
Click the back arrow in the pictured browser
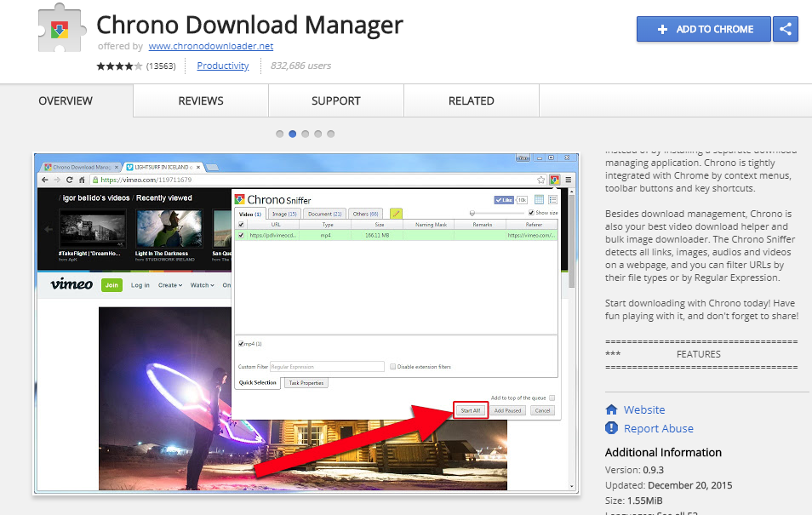click(44, 180)
